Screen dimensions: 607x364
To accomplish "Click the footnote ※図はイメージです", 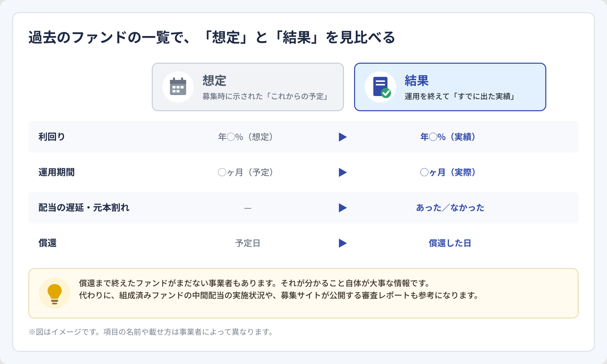I will (x=151, y=332).
